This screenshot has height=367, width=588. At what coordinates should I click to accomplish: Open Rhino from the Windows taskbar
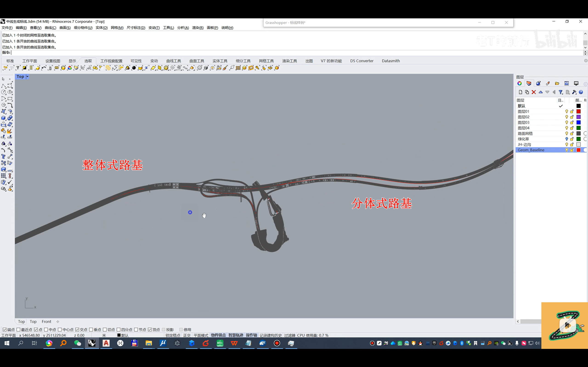click(x=92, y=343)
